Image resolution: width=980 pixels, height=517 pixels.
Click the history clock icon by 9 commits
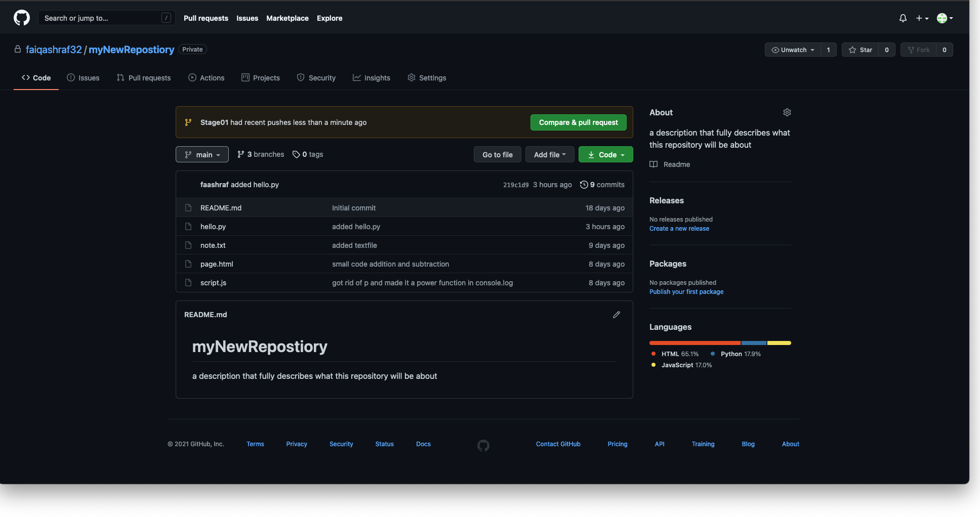pos(584,185)
